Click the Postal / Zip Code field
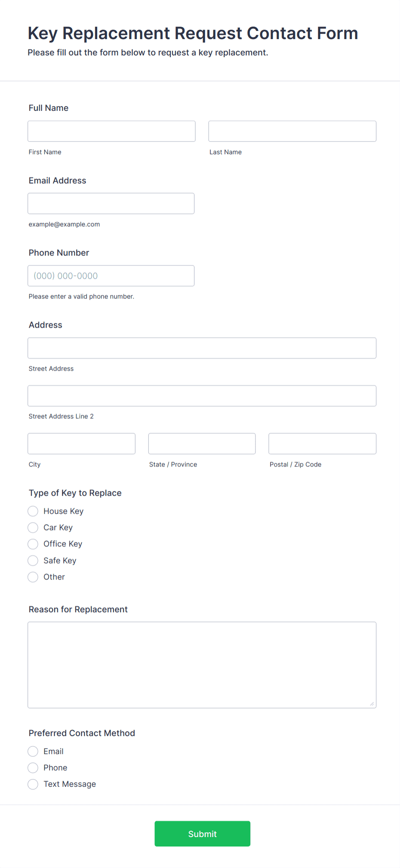 tap(322, 443)
